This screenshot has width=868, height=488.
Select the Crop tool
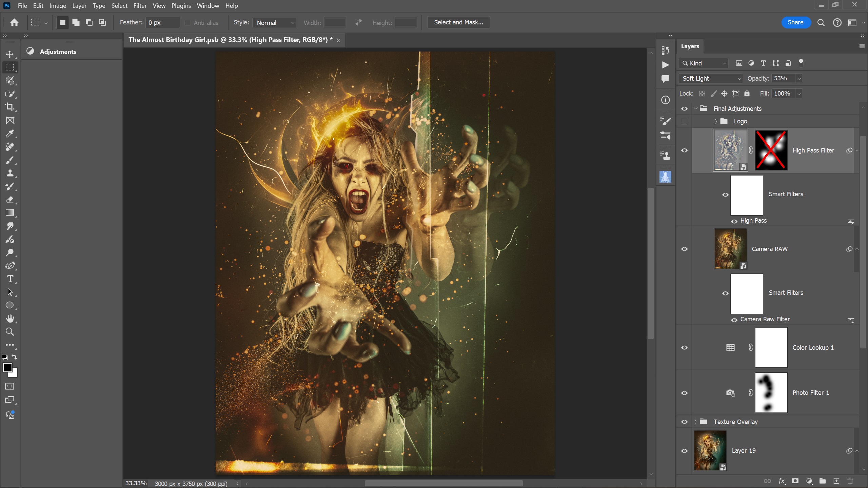(10, 107)
